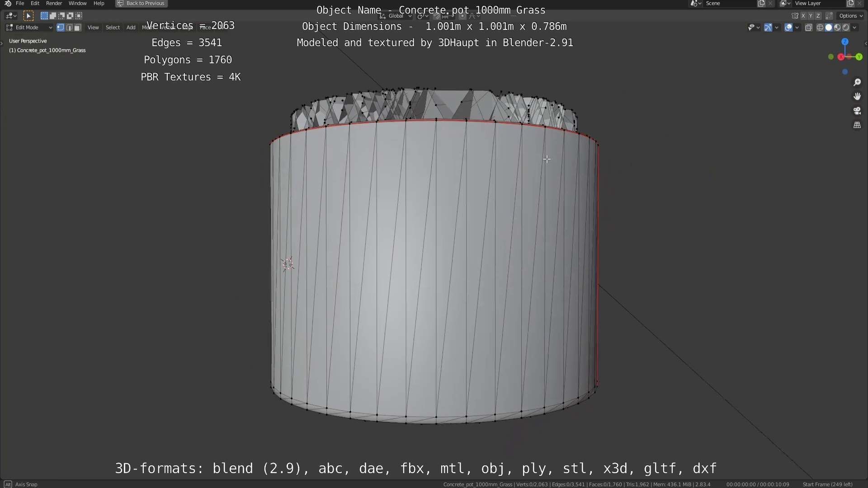Click the Scene browse icon

696,3
